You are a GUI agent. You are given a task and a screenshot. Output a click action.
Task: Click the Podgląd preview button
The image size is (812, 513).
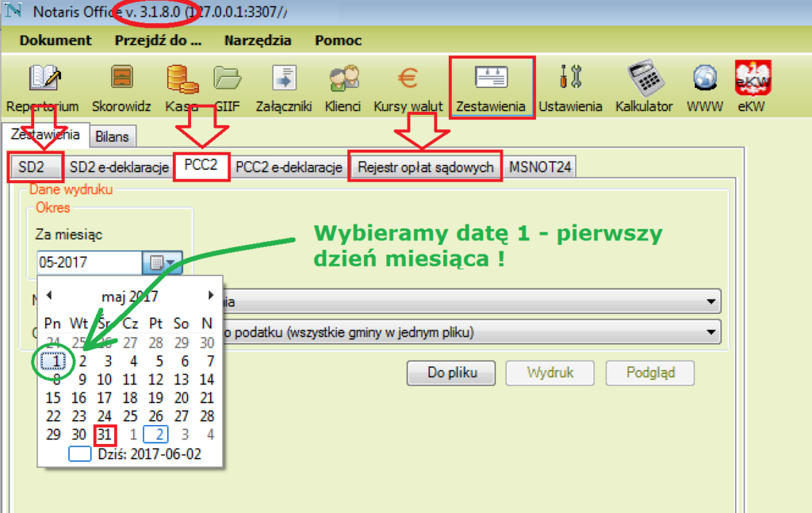[650, 373]
